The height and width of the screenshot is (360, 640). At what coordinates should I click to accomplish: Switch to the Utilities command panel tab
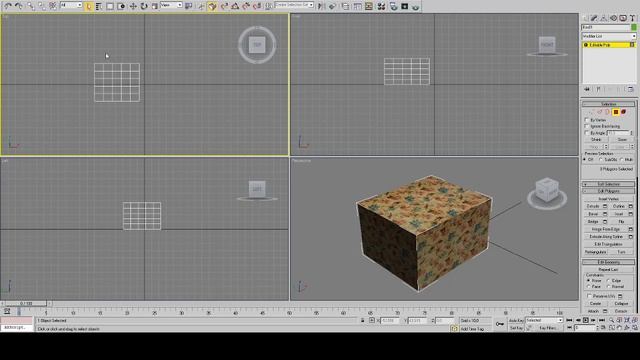(x=633, y=18)
